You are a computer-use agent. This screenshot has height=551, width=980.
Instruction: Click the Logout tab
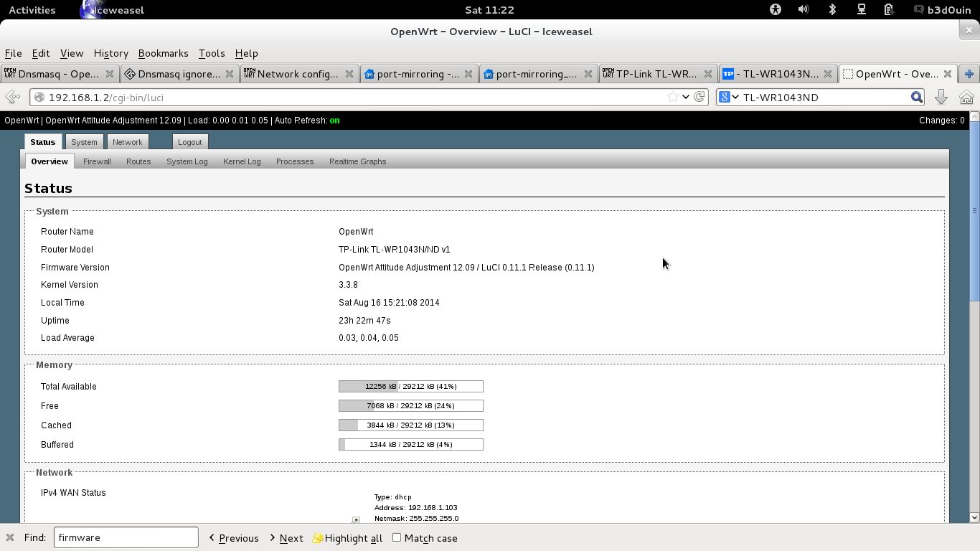click(x=190, y=142)
